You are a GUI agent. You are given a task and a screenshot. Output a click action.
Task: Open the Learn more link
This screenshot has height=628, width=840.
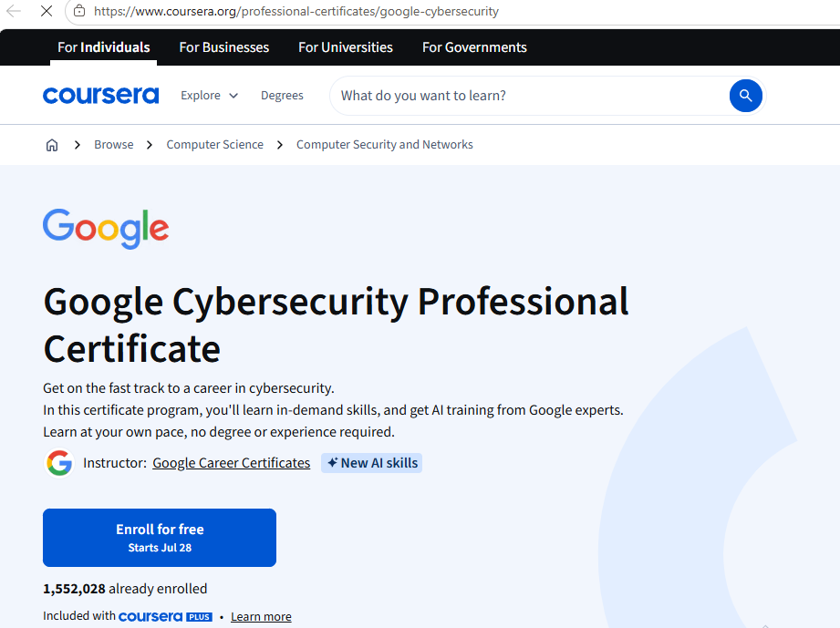261,617
